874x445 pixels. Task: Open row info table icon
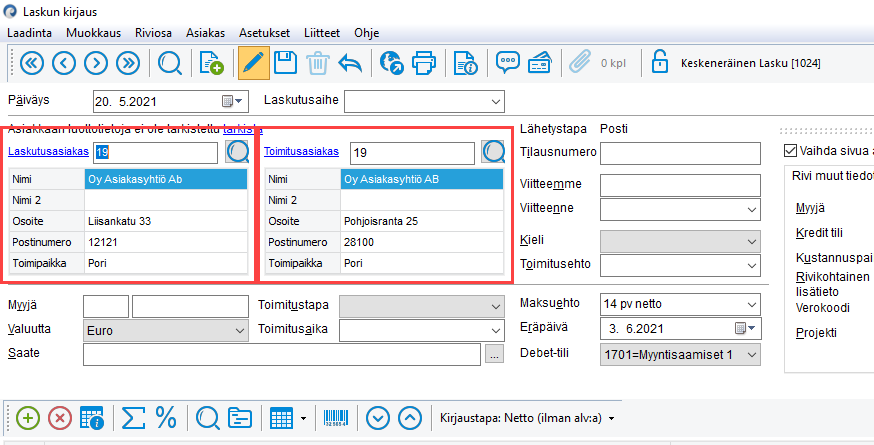tap(92, 418)
